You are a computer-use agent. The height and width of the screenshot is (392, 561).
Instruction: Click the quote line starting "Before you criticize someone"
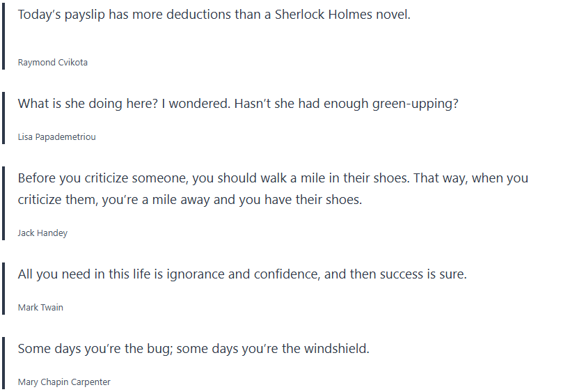[272, 178]
